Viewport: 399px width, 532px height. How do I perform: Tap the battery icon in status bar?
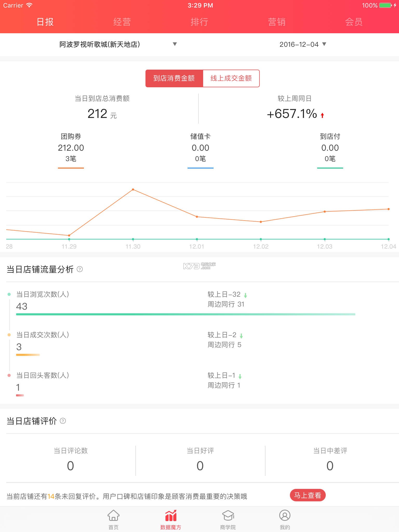386,5
